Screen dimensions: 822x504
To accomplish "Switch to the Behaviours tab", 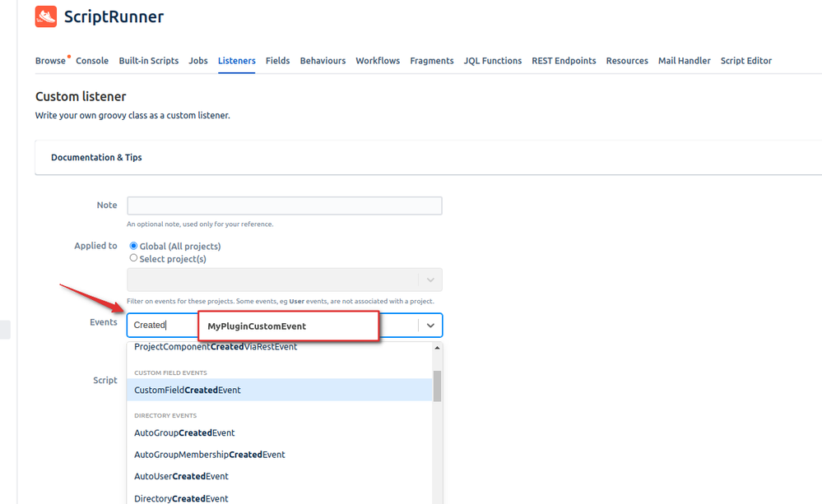I will (323, 61).
